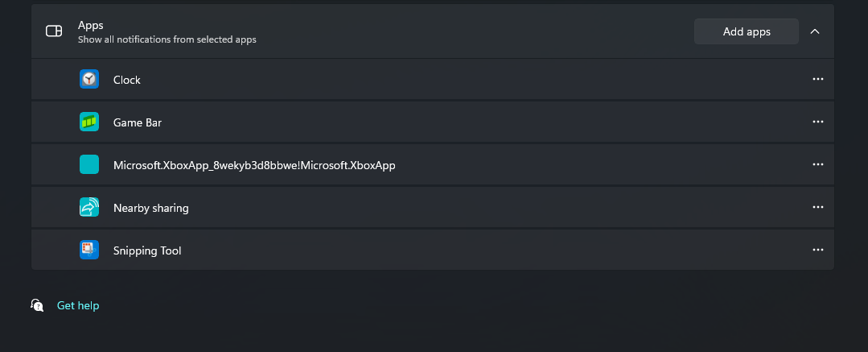
Task: Click the blank teal Microsoft.XboxApp icon
Action: [89, 164]
